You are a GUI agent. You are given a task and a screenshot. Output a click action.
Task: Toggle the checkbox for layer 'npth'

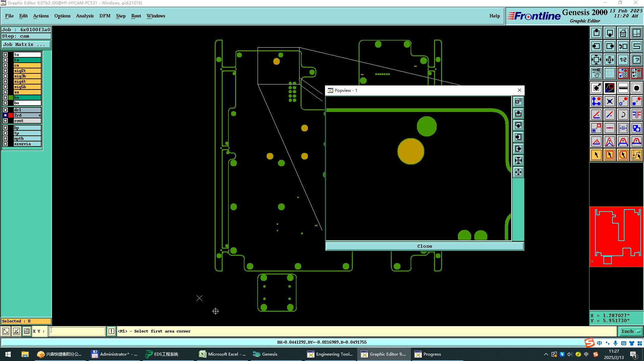coord(5,138)
